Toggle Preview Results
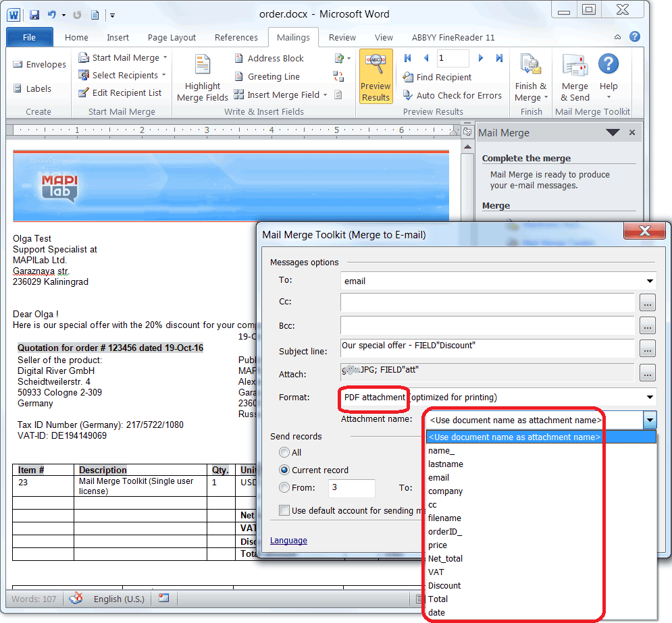This screenshot has width=672, height=623. (376, 76)
